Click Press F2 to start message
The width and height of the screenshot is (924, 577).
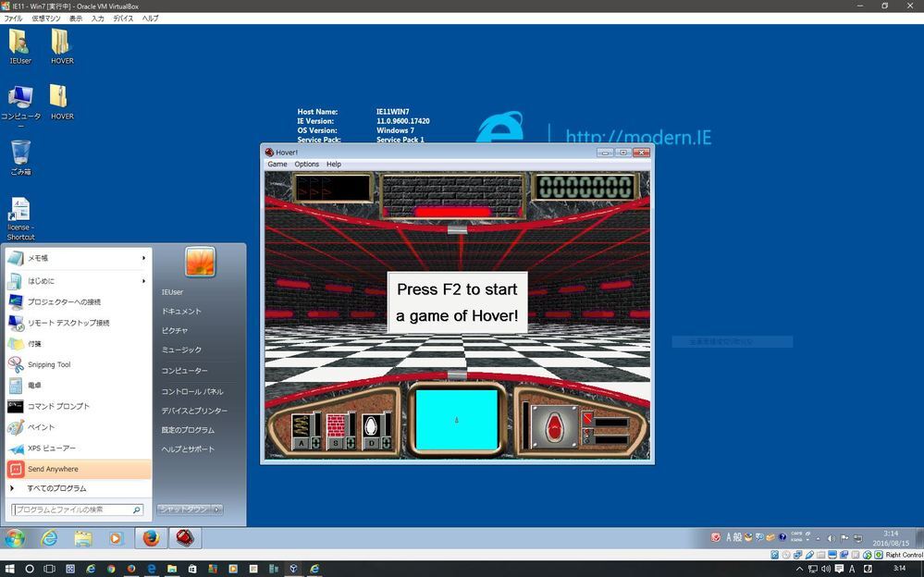(x=457, y=302)
